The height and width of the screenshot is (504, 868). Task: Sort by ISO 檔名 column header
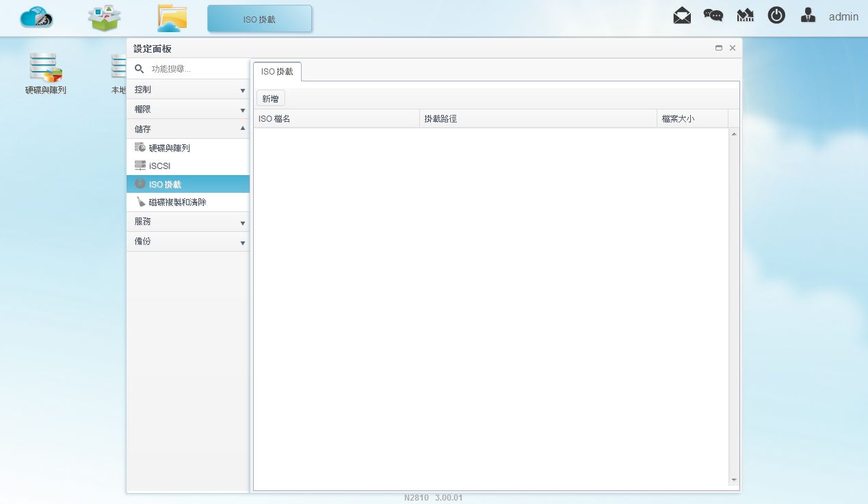coord(337,119)
